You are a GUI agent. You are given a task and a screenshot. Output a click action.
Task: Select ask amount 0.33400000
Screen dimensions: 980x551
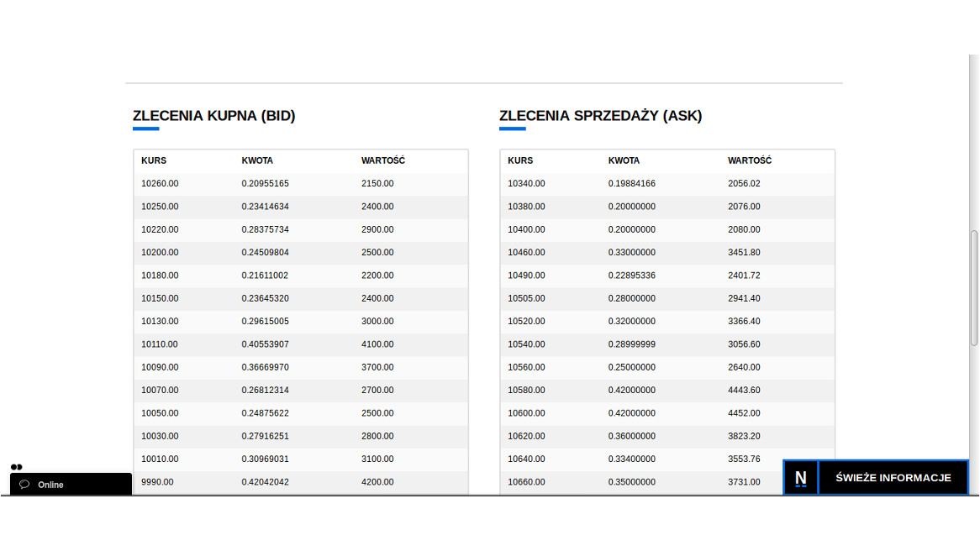pyautogui.click(x=632, y=459)
